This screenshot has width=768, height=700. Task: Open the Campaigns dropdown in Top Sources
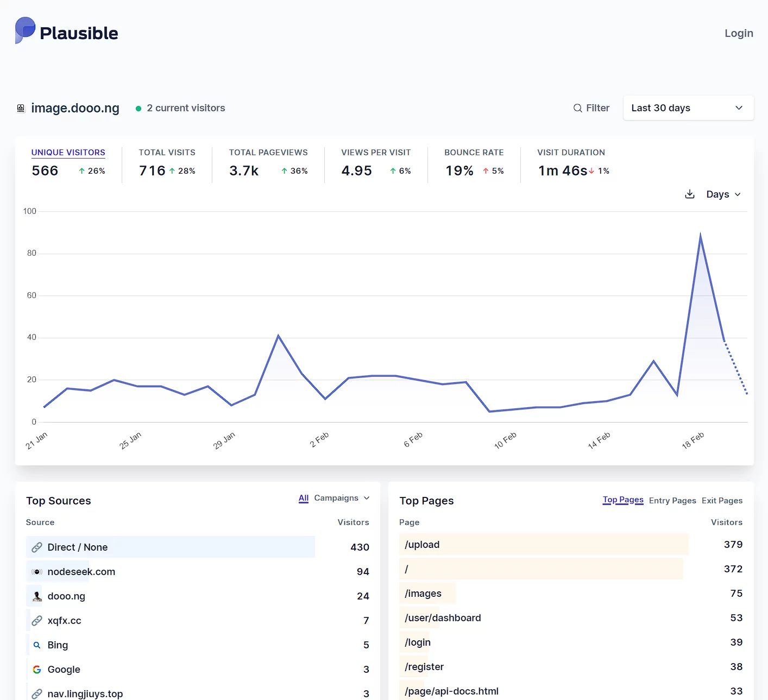(342, 498)
